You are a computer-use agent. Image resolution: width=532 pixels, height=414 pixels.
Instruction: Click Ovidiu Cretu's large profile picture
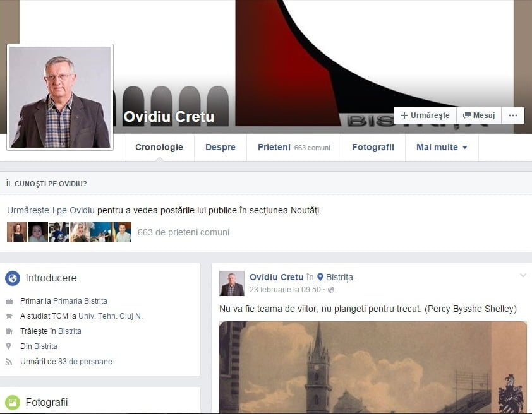point(60,97)
